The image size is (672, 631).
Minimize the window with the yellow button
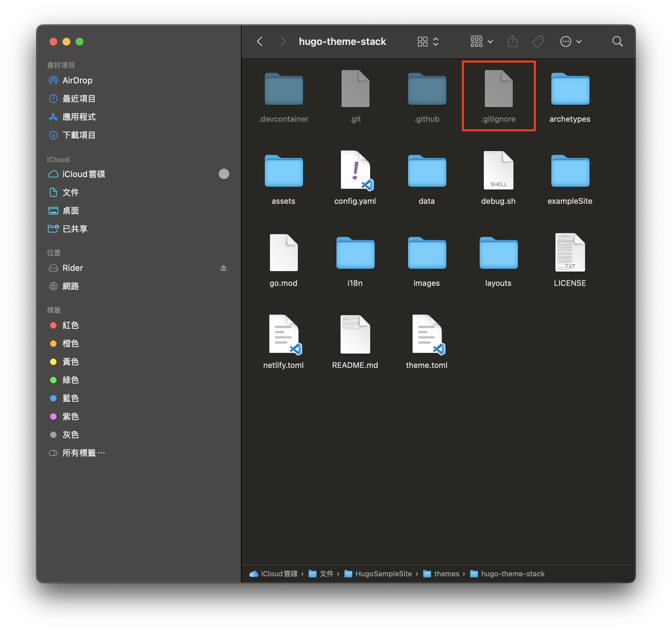[x=66, y=42]
